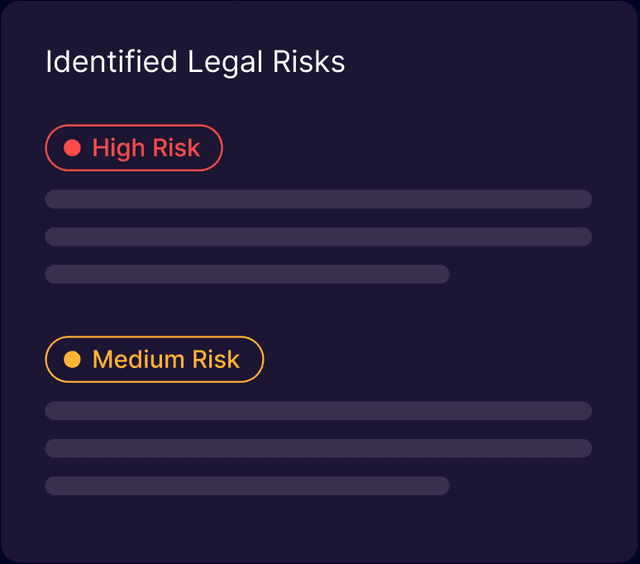
Task: Click the yellow dot in Medium Risk badge
Action: (72, 359)
